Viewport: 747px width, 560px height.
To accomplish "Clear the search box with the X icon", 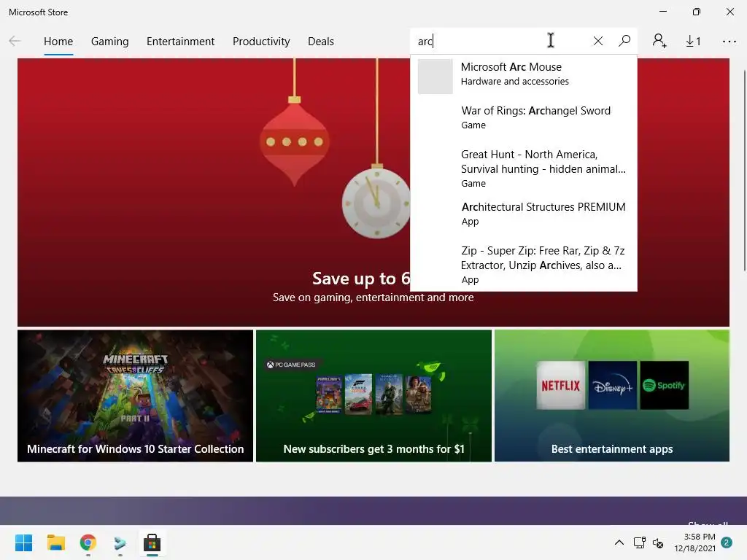I will (x=598, y=41).
